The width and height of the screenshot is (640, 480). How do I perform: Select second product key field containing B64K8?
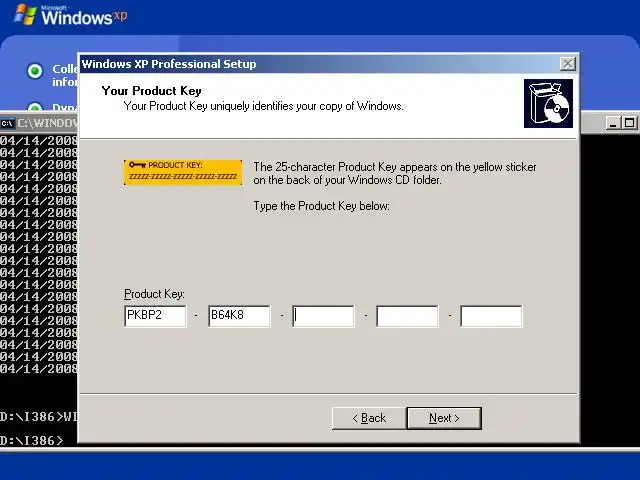click(x=239, y=316)
